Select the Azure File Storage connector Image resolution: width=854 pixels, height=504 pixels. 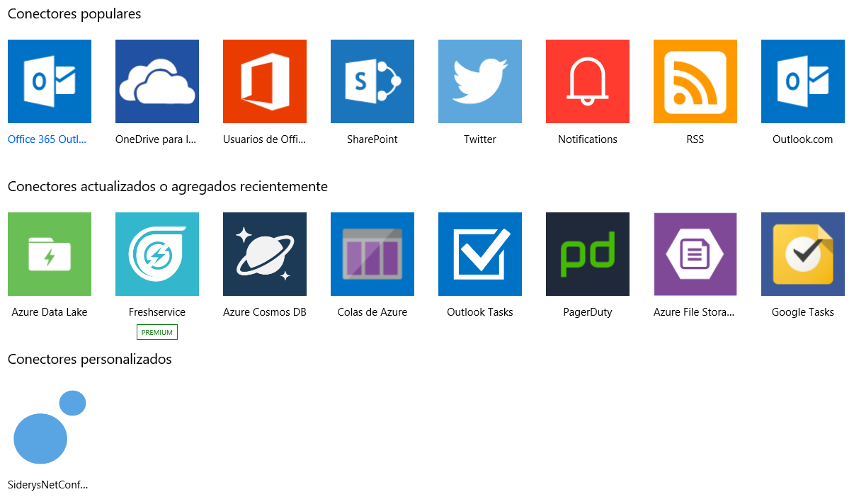pos(695,253)
